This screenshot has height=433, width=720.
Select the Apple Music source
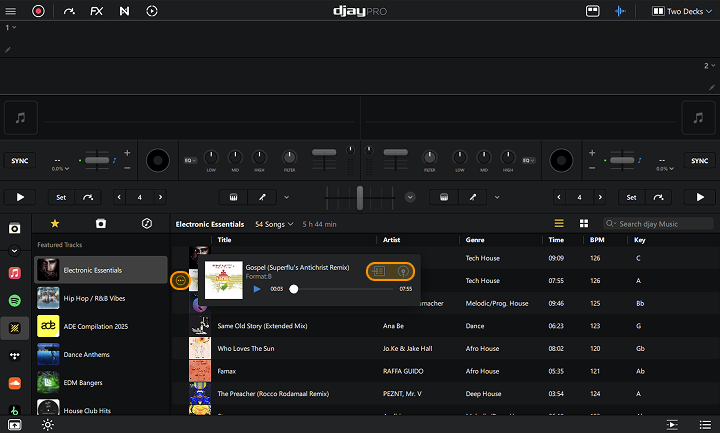click(x=15, y=273)
